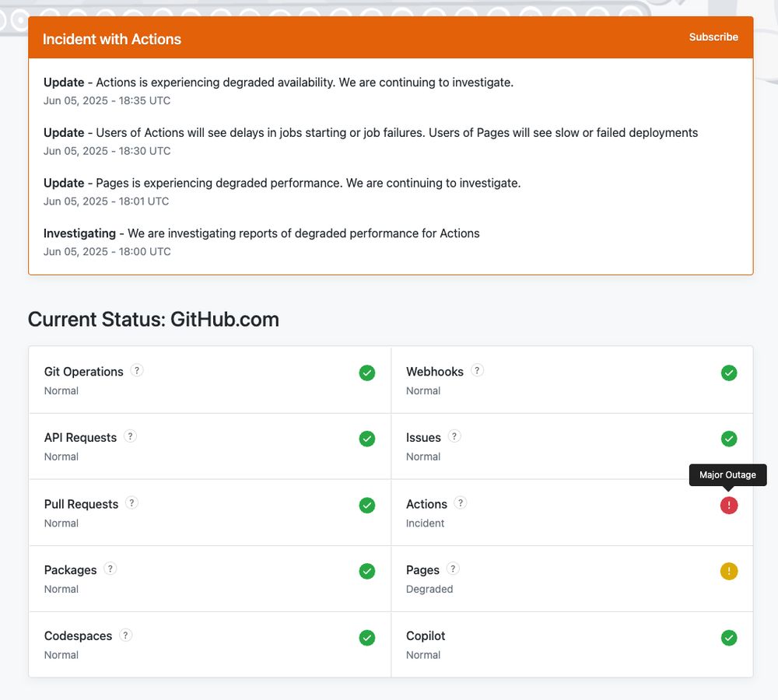Click the 'Webhooks' component name
This screenshot has width=778, height=700.
[435, 372]
